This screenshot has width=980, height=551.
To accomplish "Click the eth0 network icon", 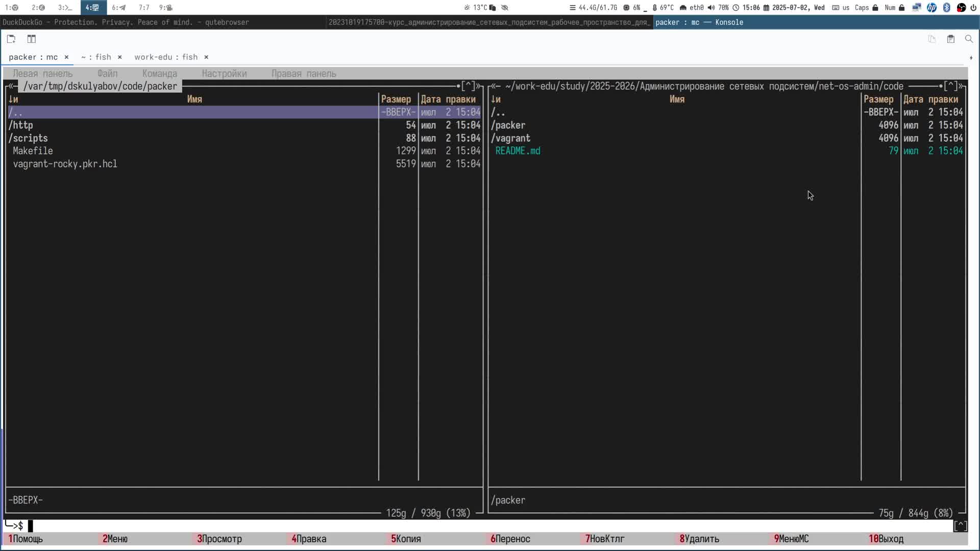I will tap(683, 8).
